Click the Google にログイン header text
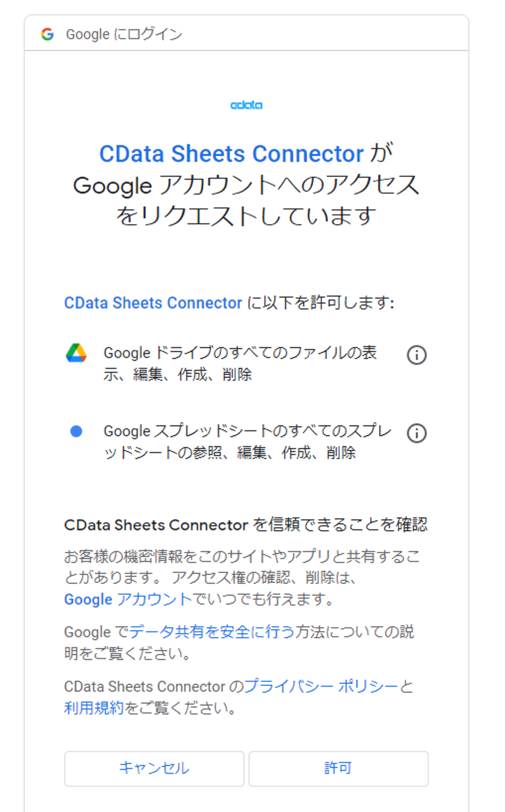This screenshot has width=505, height=812. pos(124,34)
